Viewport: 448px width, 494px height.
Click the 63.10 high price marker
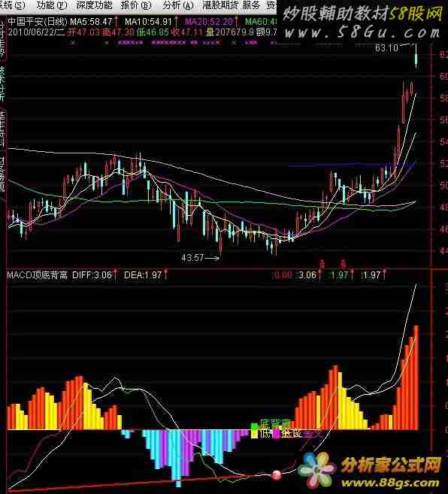coord(386,48)
